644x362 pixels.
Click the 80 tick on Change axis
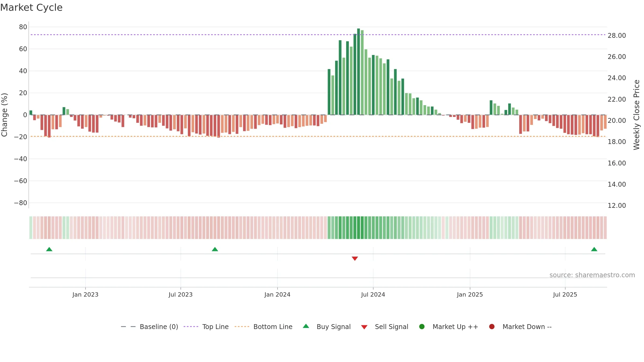pyautogui.click(x=23, y=27)
